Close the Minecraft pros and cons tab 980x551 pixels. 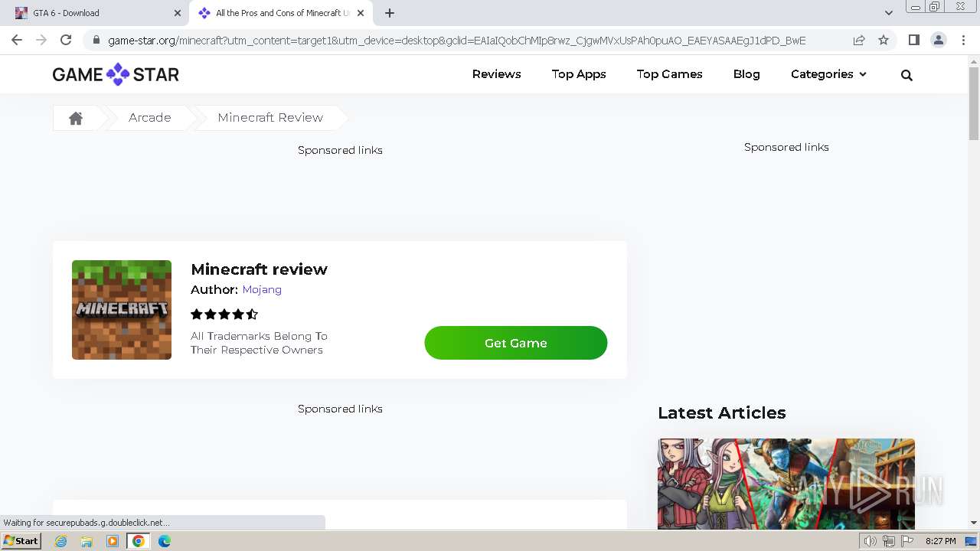click(x=361, y=13)
